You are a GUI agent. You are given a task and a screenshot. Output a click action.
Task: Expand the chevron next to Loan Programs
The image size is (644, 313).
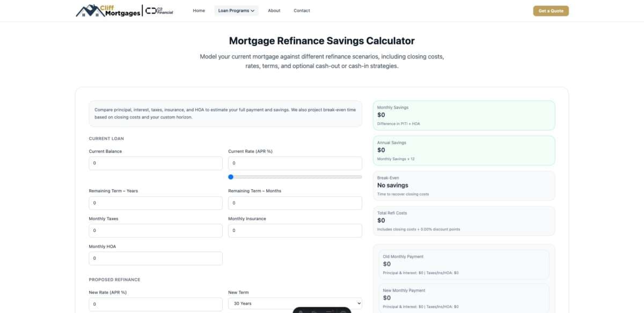point(252,10)
